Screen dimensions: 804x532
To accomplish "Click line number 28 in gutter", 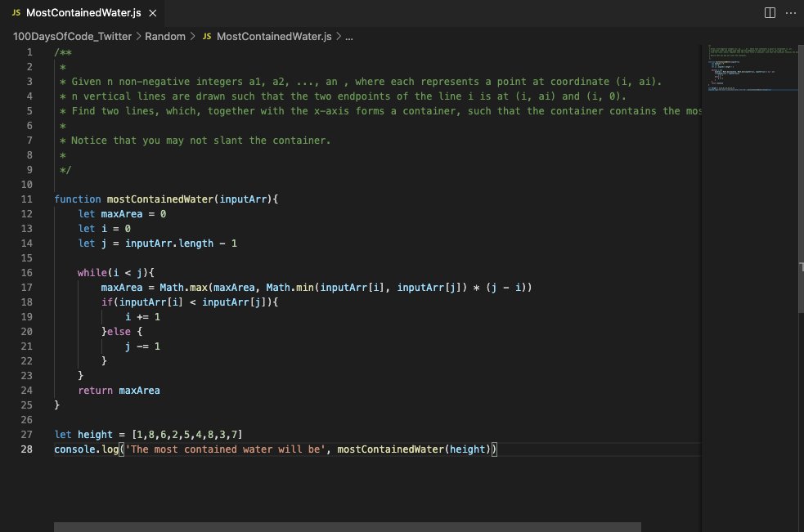I will click(x=27, y=449).
